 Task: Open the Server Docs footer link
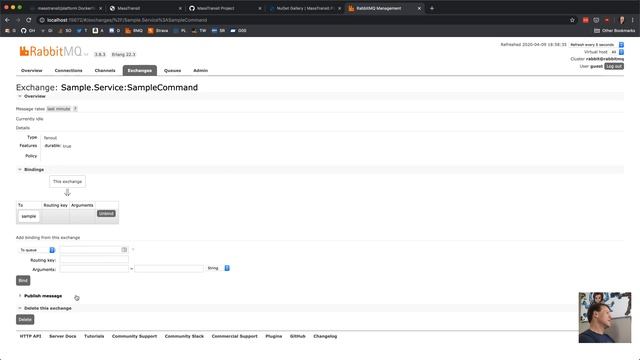pyautogui.click(x=62, y=336)
